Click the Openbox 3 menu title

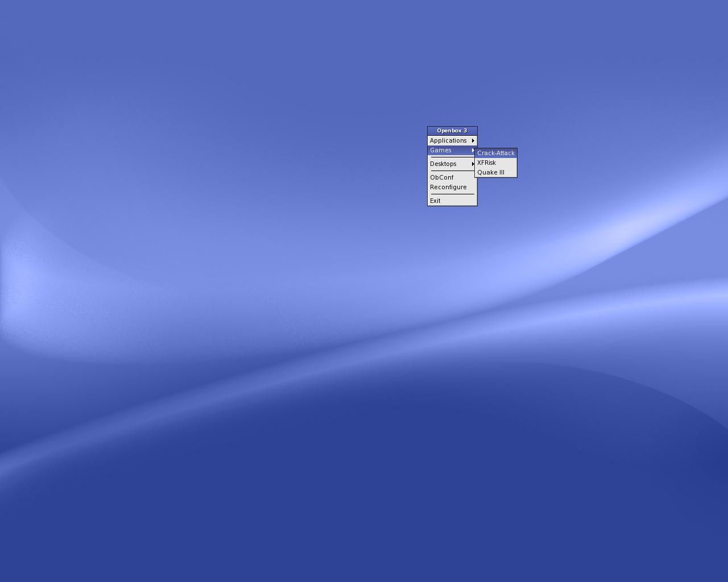[452, 131]
